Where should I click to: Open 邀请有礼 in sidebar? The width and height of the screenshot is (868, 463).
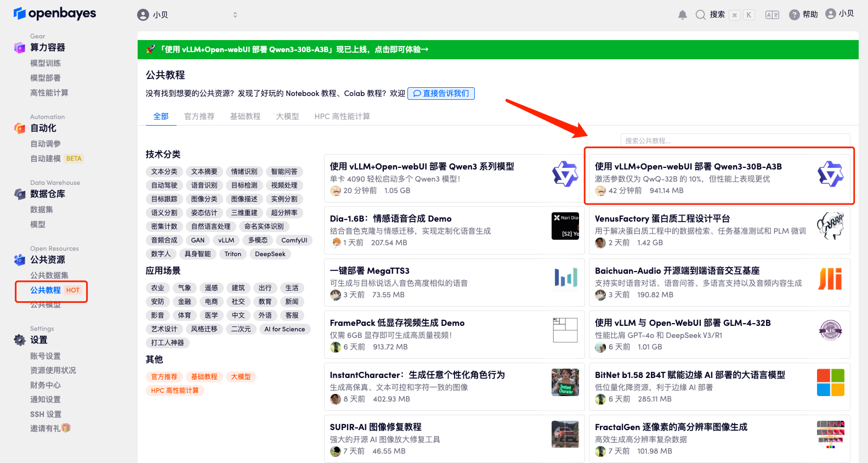point(50,428)
